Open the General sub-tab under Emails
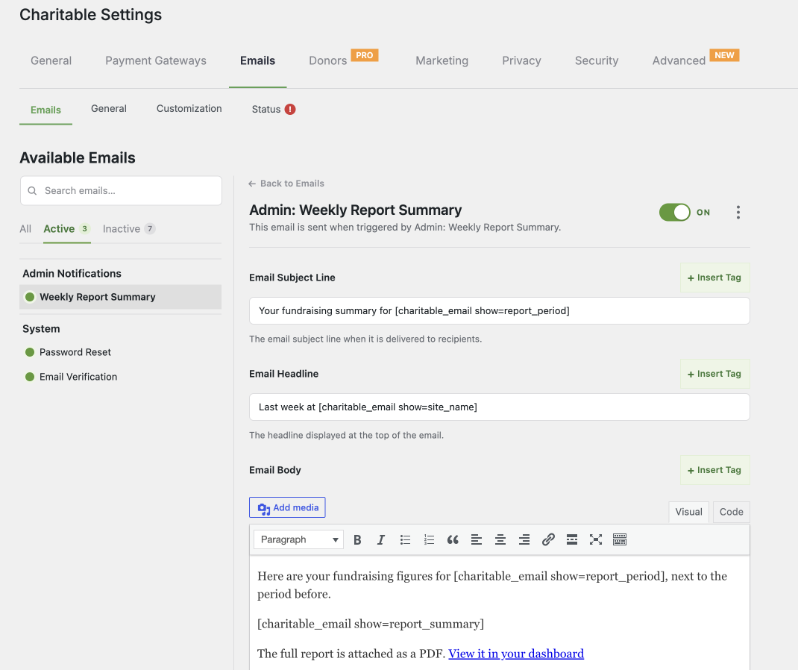 point(108,109)
